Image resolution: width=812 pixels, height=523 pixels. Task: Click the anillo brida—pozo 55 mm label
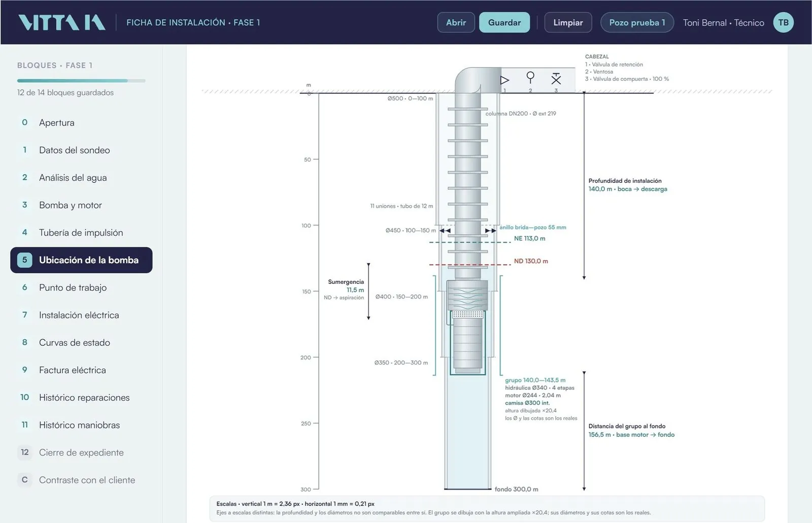(x=533, y=227)
